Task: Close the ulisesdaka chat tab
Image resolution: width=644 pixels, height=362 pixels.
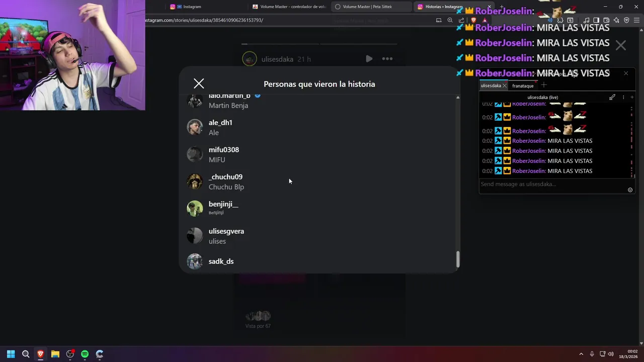Action: (505, 86)
